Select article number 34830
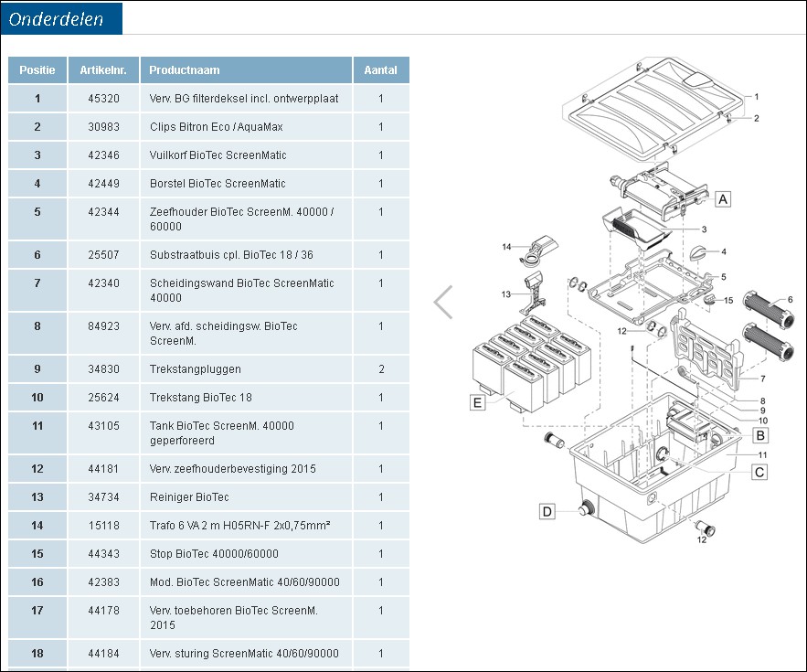 [103, 369]
